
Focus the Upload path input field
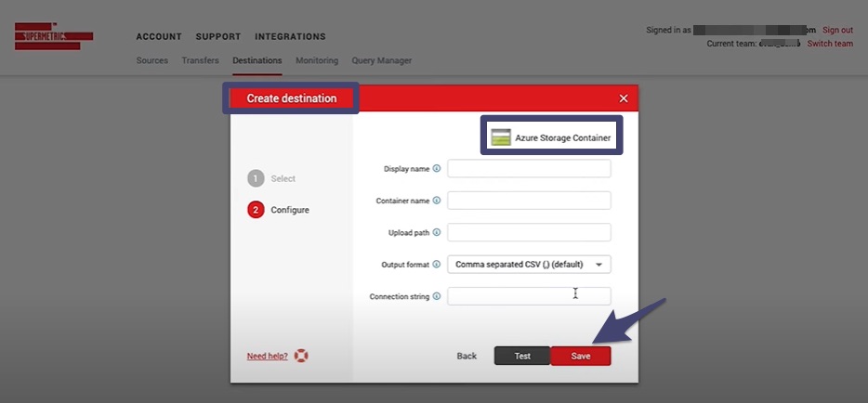[529, 233]
